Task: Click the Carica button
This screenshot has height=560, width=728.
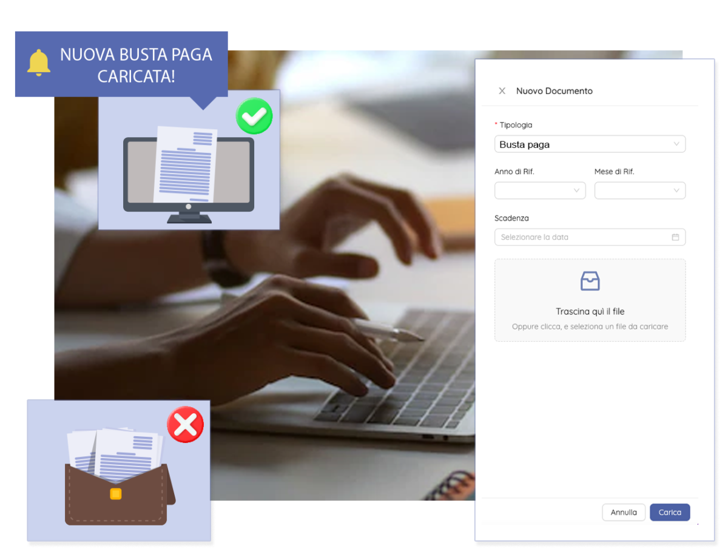Action: point(670,512)
